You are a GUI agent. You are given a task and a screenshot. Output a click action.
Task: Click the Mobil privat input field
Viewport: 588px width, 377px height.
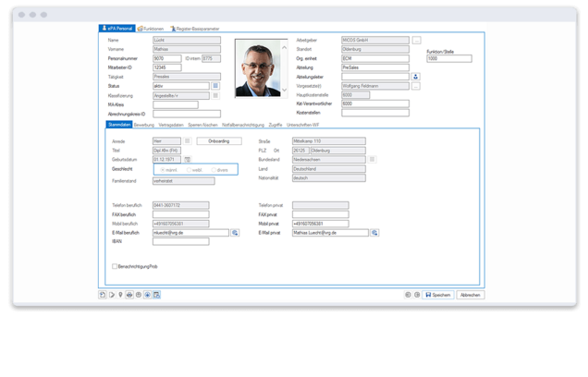point(321,224)
